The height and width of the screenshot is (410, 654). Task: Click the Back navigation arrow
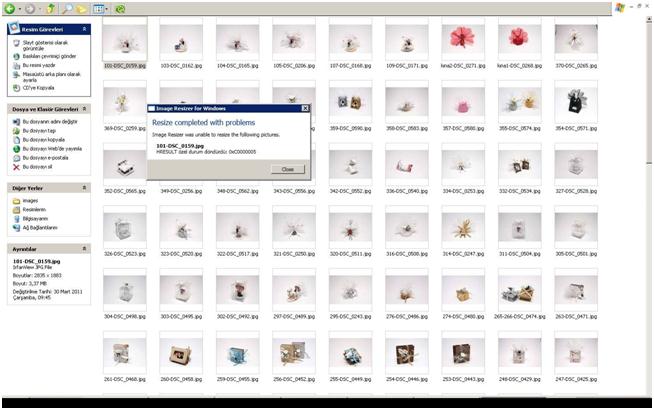(x=8, y=8)
